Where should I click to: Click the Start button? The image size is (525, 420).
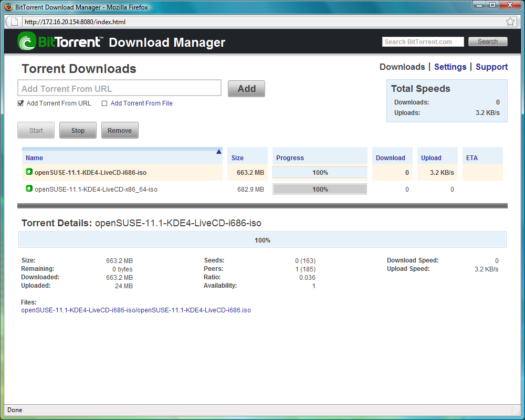pyautogui.click(x=36, y=130)
